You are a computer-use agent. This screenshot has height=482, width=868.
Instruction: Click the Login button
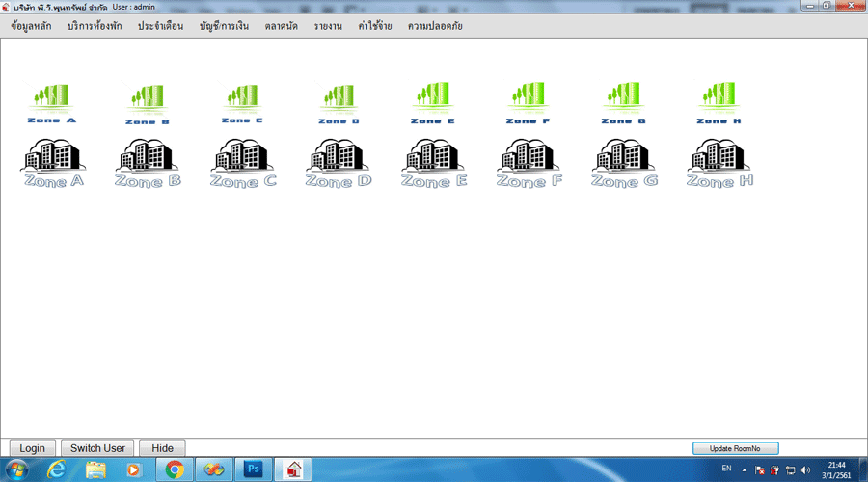coord(32,448)
